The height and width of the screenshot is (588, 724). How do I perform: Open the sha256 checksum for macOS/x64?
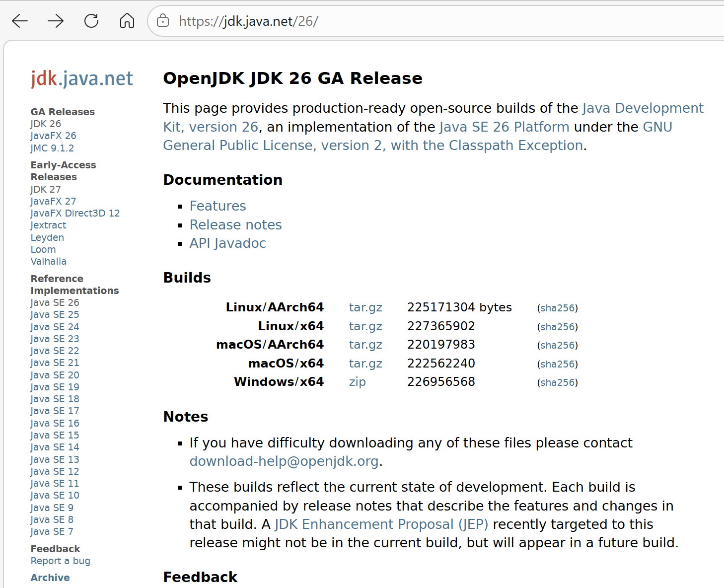click(558, 364)
